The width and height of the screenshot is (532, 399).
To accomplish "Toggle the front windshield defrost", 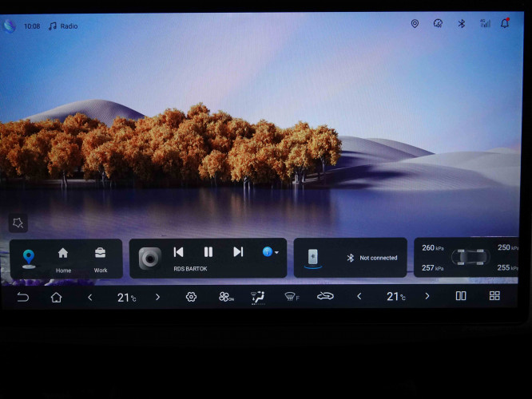I will tap(292, 297).
